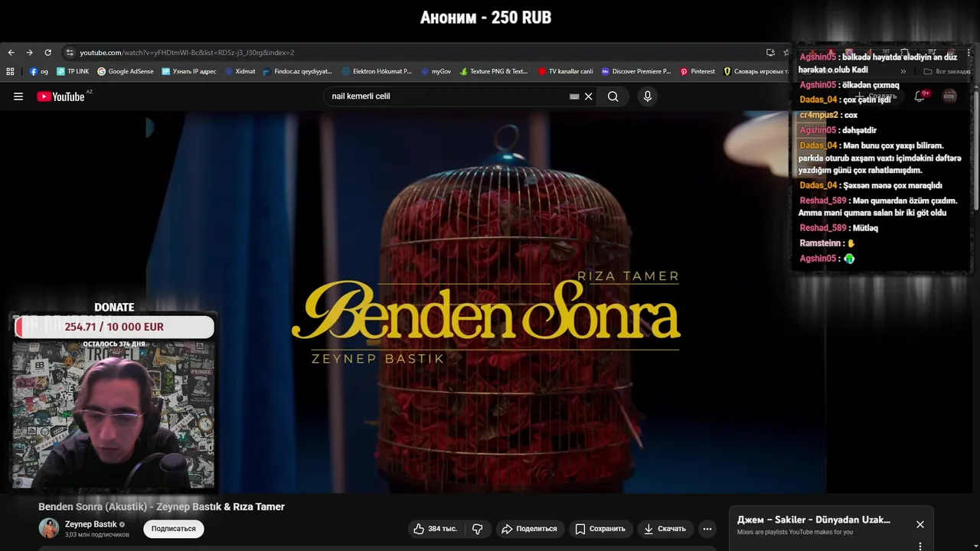Open the Pinterest bookmark
Viewport: 980px width, 551px height.
697,71
